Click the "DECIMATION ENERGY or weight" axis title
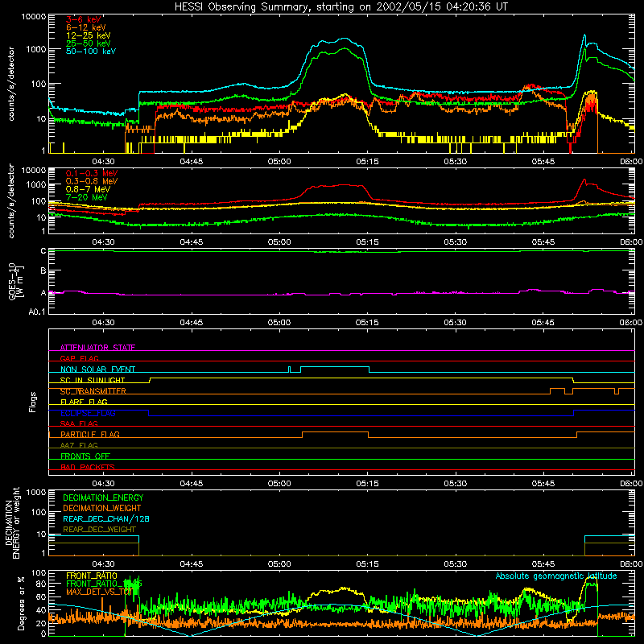Screen dimensions: 644x644 coord(12,522)
